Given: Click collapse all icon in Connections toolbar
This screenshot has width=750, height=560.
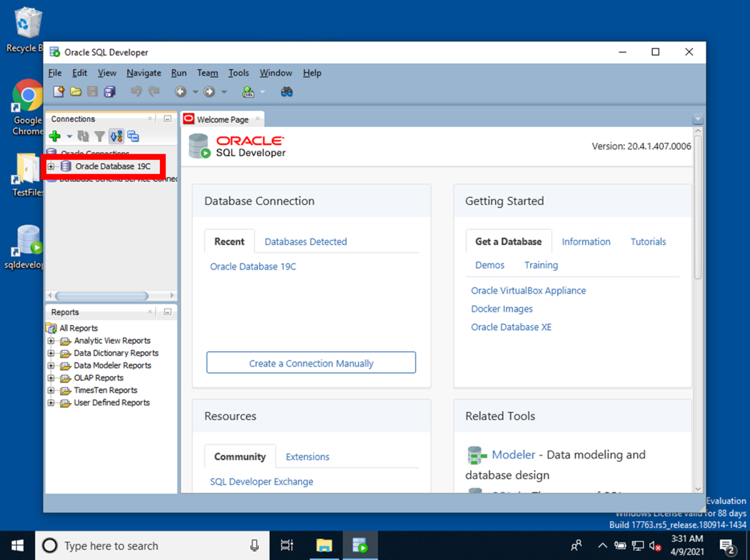Looking at the screenshot, I should pyautogui.click(x=133, y=136).
